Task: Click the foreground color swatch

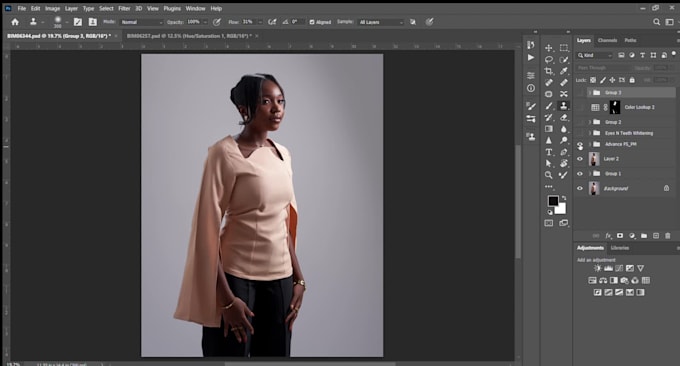Action: coord(553,201)
